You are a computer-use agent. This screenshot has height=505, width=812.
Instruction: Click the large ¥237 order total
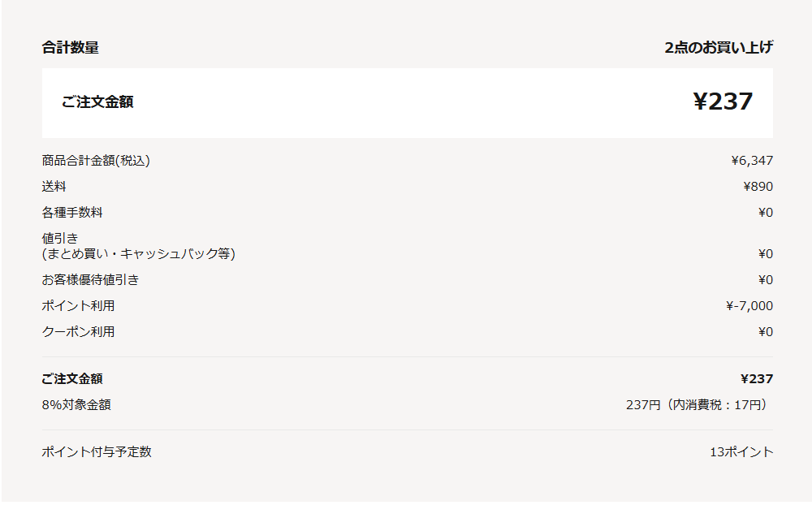[723, 101]
